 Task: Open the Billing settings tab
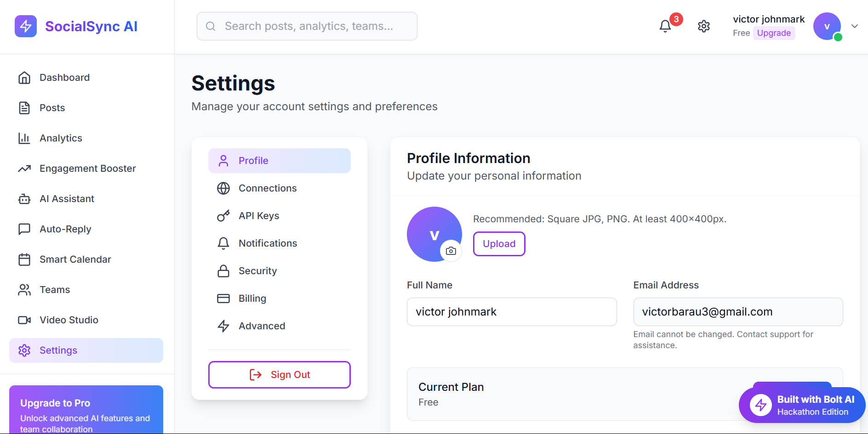[252, 299]
